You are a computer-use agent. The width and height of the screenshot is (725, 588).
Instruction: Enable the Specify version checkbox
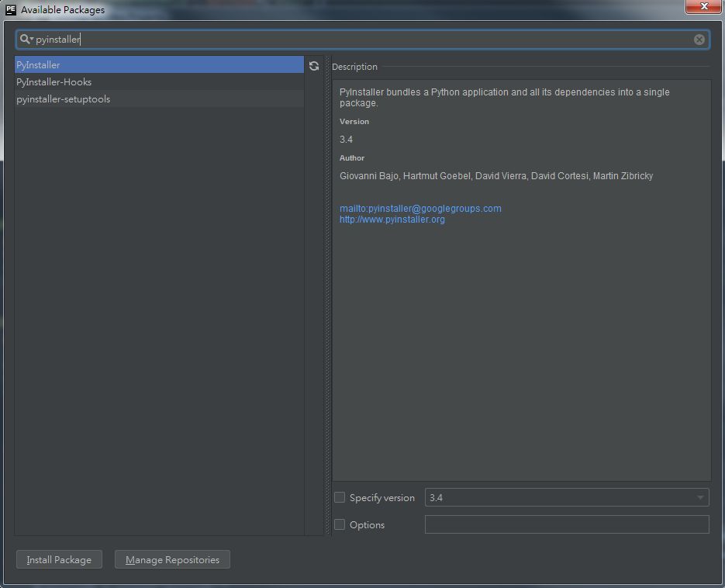click(340, 498)
